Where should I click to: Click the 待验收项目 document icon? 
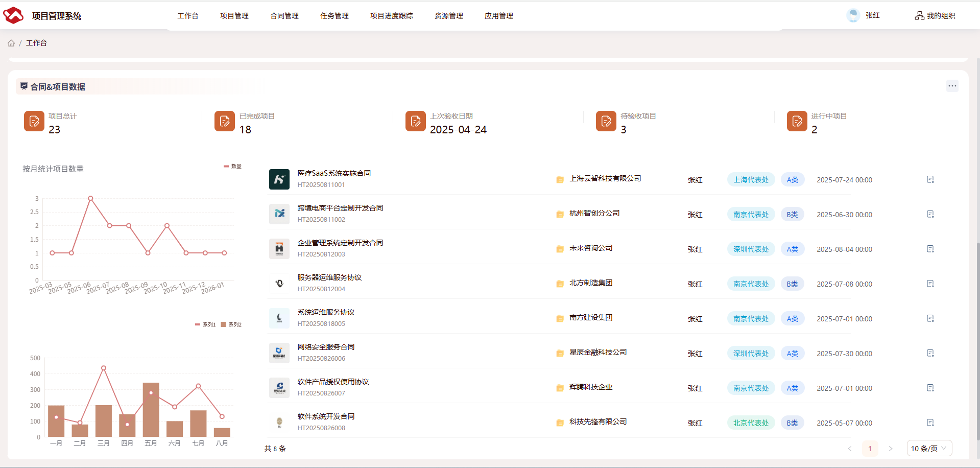(x=606, y=121)
